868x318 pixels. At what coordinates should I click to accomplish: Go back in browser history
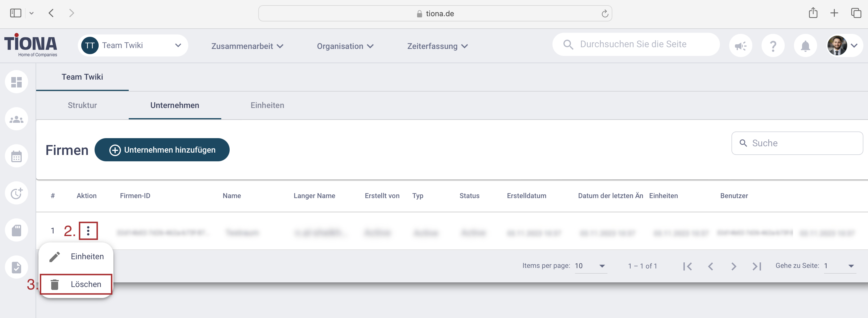[51, 13]
